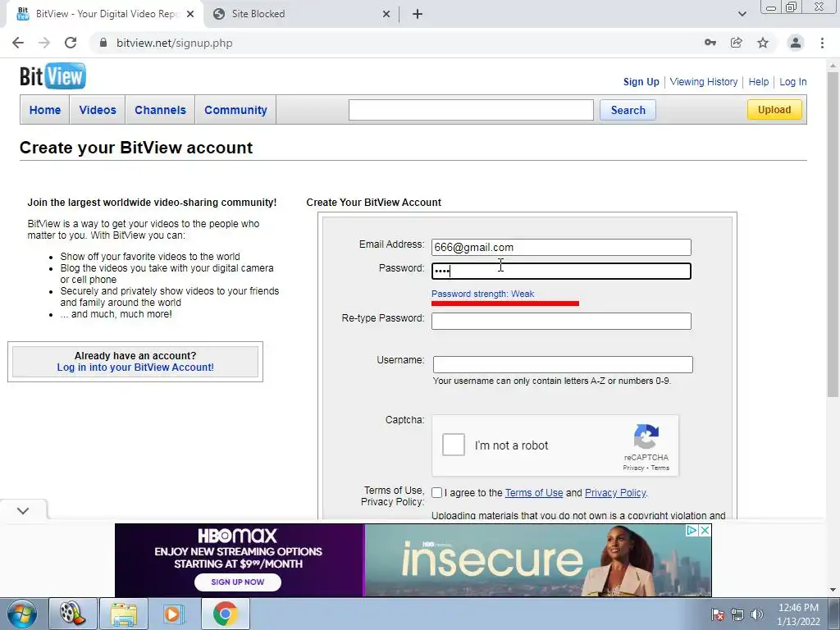Click the Search button
The width and height of the screenshot is (840, 630).
point(628,110)
